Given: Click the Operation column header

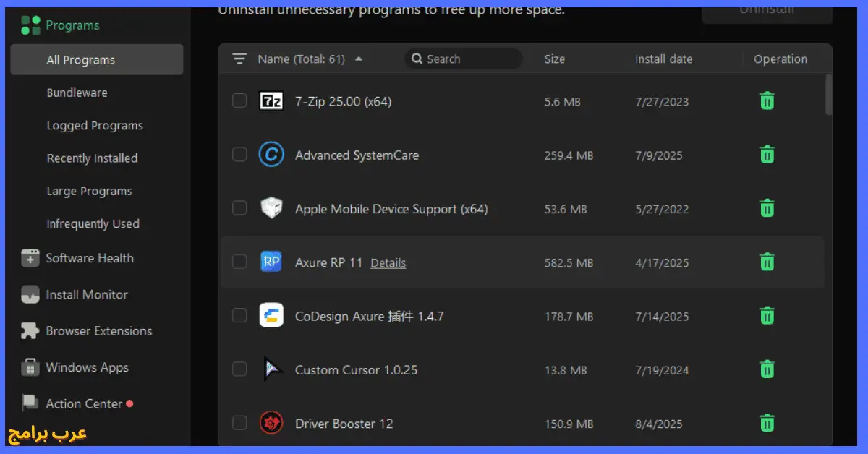Looking at the screenshot, I should point(780,59).
